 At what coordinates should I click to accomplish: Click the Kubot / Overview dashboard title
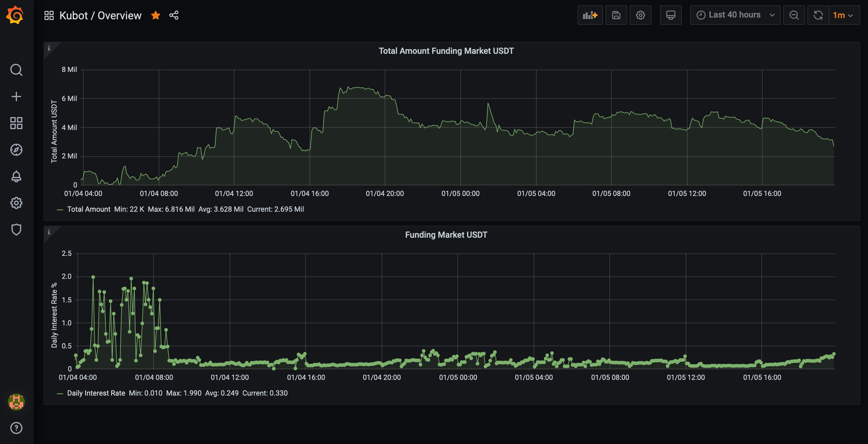pyautogui.click(x=100, y=15)
